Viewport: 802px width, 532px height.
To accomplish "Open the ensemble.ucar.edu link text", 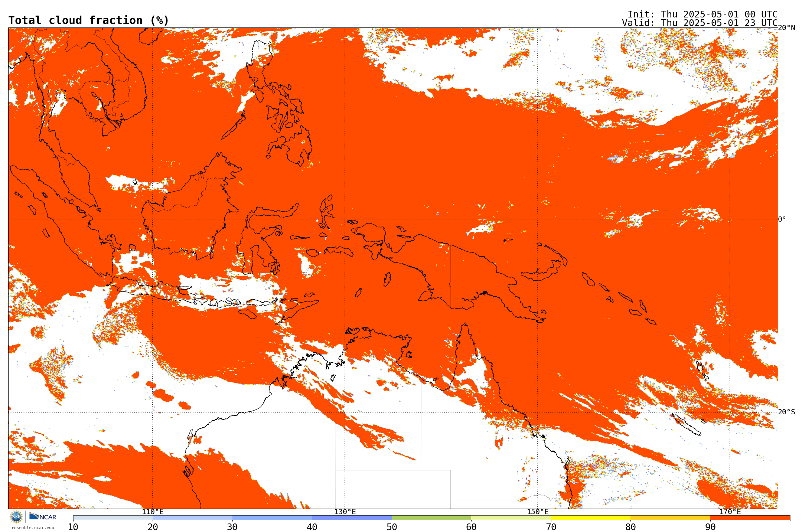I will coord(33,528).
